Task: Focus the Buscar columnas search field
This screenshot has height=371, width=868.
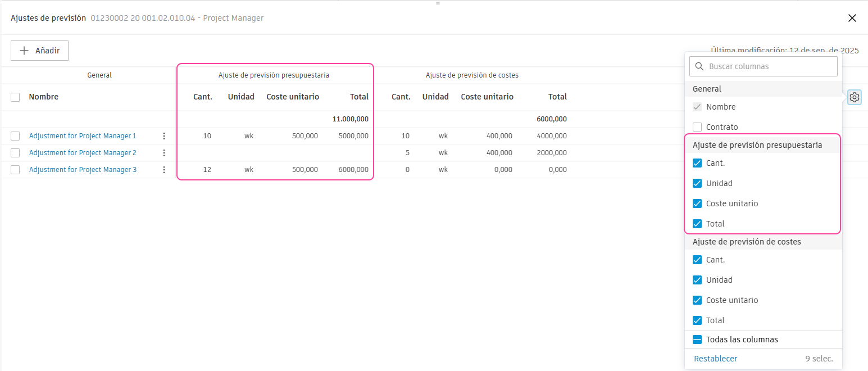Action: (764, 66)
